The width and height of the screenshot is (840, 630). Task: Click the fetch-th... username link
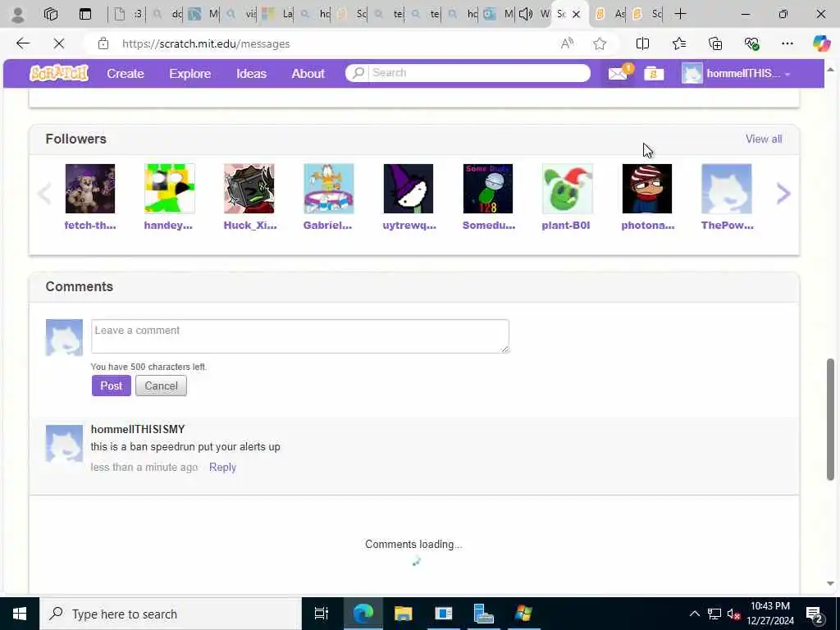tap(90, 226)
